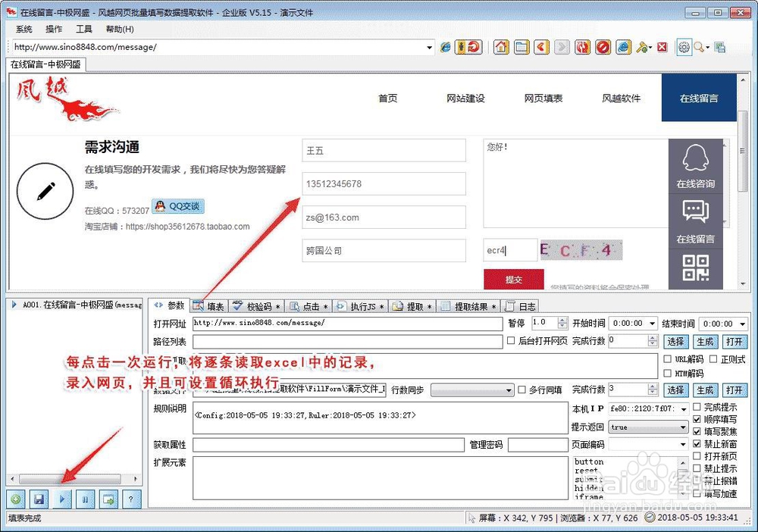Stop loading with the red stop icon
758x532 pixels.
coord(603,47)
